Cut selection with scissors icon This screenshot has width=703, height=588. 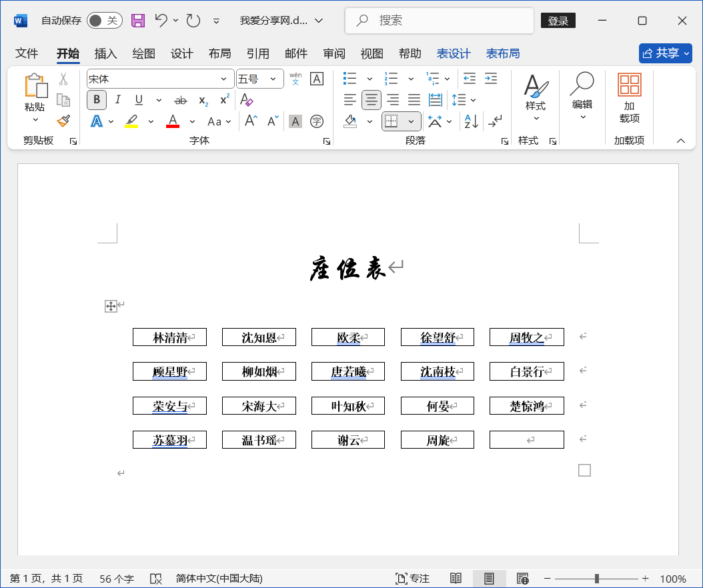(63, 79)
